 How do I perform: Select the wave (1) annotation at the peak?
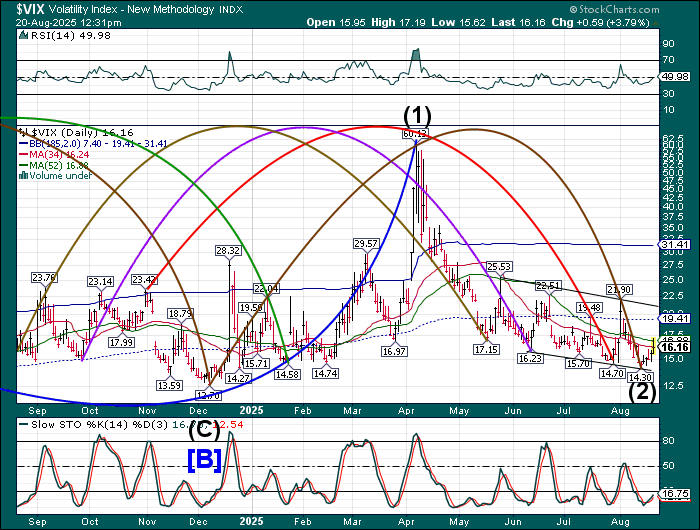(x=416, y=113)
